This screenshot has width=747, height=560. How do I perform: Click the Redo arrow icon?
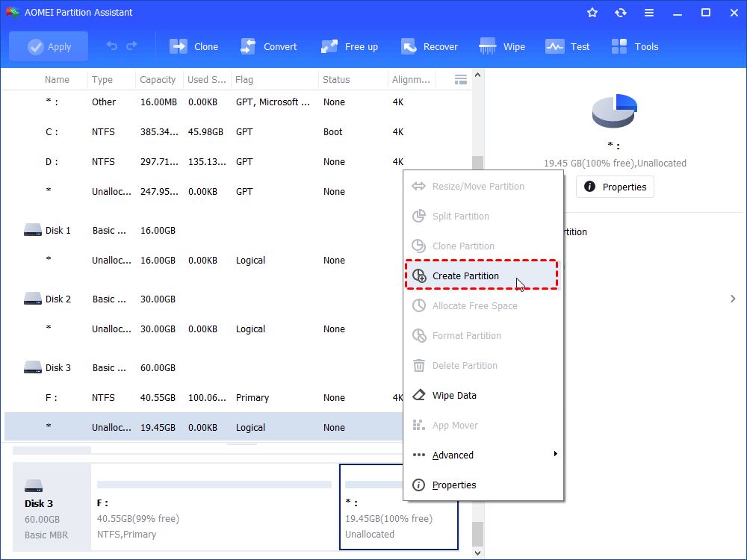click(x=133, y=46)
